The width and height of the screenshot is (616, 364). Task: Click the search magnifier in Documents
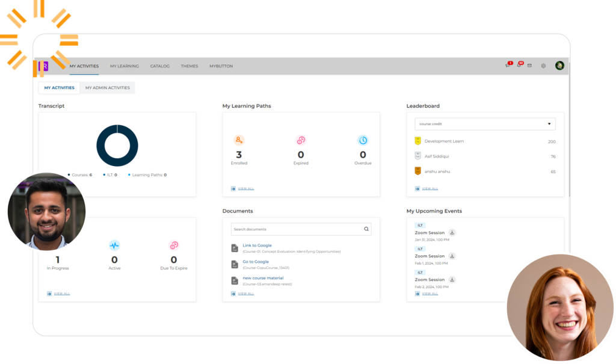(366, 229)
